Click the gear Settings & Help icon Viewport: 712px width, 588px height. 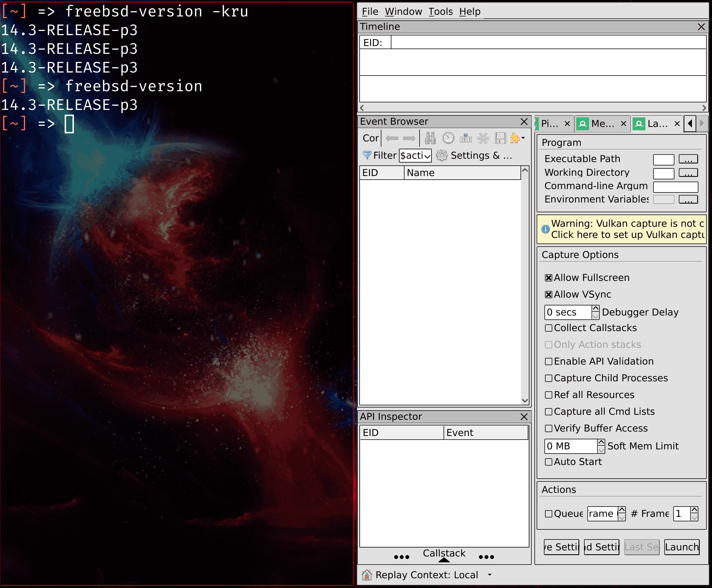click(x=442, y=155)
